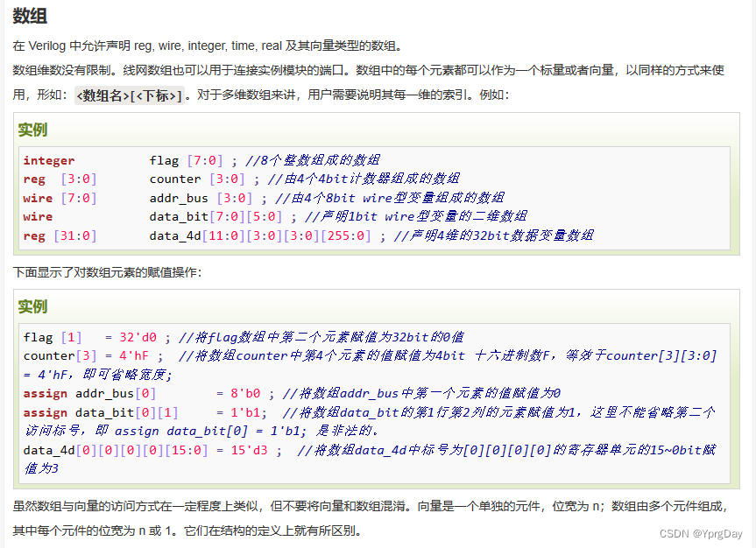This screenshot has height=548, width=756.
Task: Select the second 实例 example label
Action: (x=32, y=308)
